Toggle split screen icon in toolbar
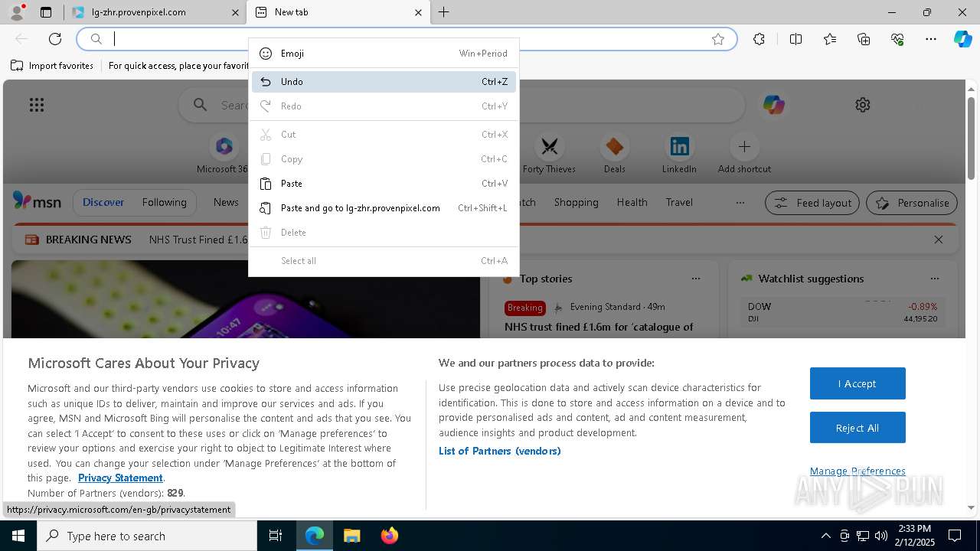This screenshot has height=551, width=980. point(795,39)
